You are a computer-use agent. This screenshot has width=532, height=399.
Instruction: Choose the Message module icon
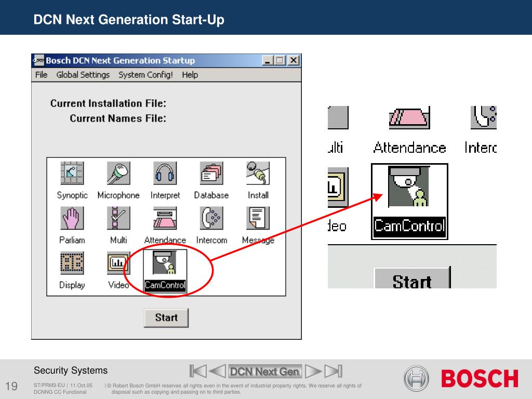point(258,218)
